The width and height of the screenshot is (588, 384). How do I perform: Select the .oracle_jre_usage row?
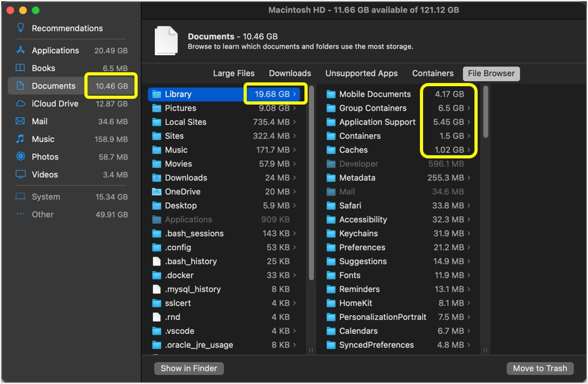click(225, 345)
